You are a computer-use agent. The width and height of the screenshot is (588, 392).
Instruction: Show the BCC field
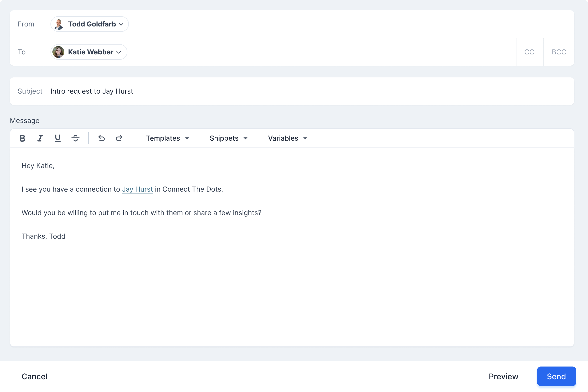tap(559, 52)
